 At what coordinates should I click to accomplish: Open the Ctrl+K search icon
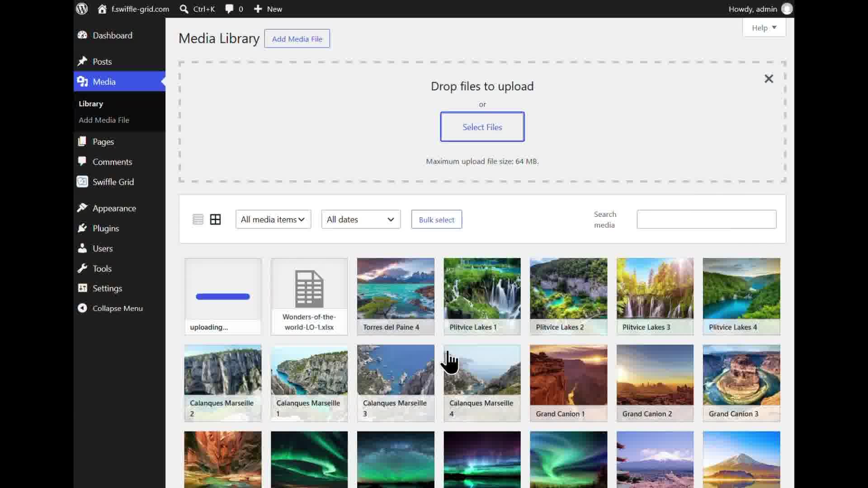coord(184,9)
